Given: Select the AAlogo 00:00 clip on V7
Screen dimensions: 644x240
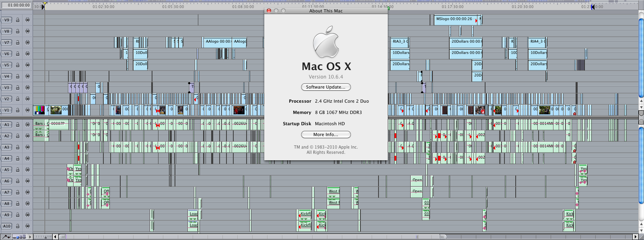Looking at the screenshot, I should 217,42.
